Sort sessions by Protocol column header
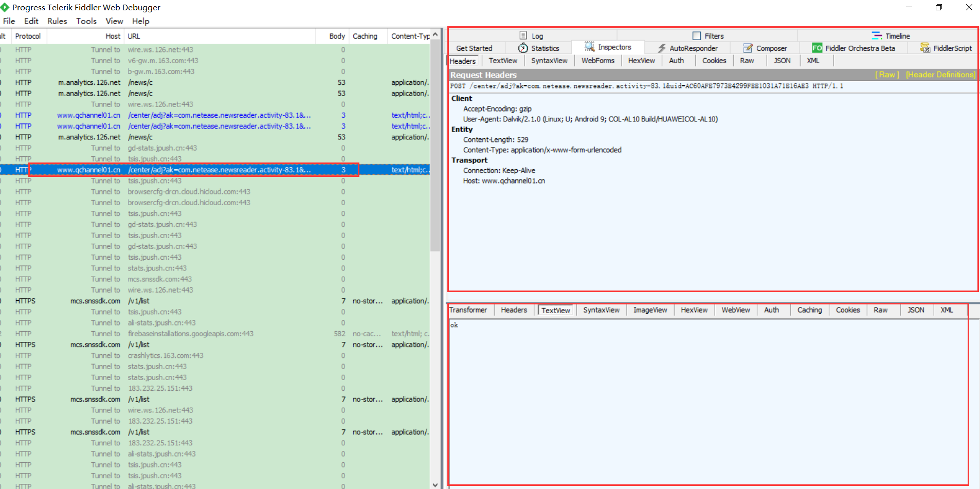 pyautogui.click(x=28, y=36)
